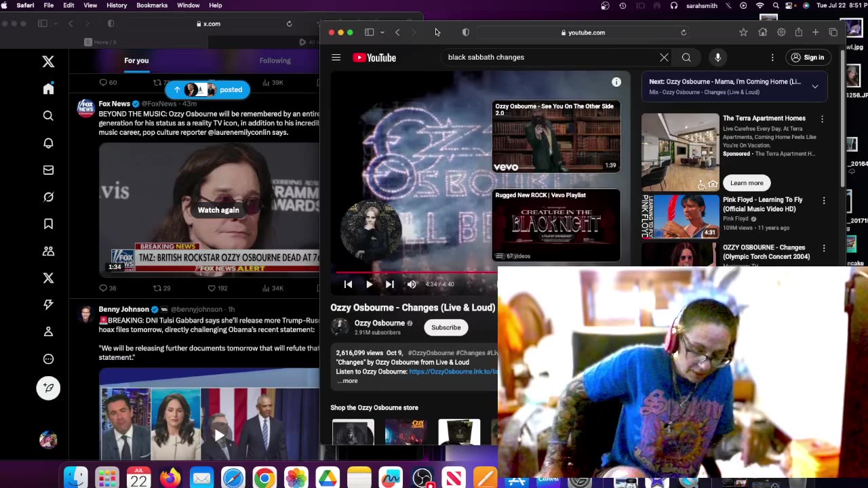Reload youtube.com page

[x=684, y=33]
